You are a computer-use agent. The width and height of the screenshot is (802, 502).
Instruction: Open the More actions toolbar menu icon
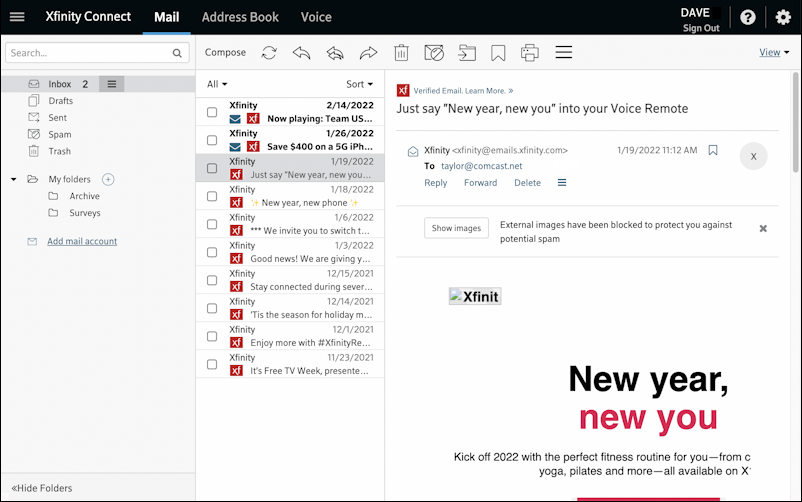coord(564,52)
